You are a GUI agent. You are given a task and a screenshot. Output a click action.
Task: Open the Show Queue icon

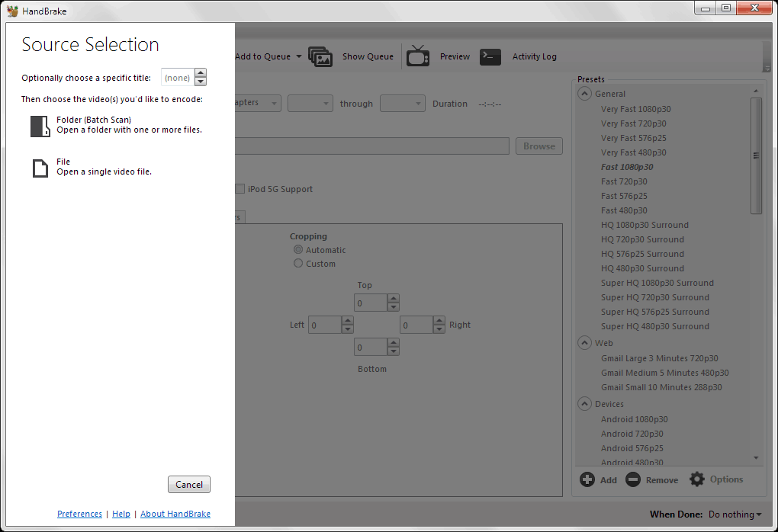tap(320, 56)
